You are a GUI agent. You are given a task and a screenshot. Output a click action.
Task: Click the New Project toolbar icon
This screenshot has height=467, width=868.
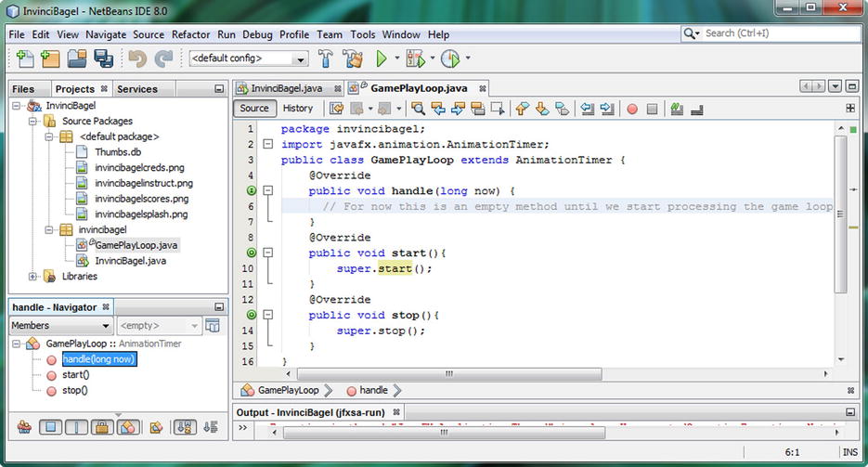click(x=50, y=58)
